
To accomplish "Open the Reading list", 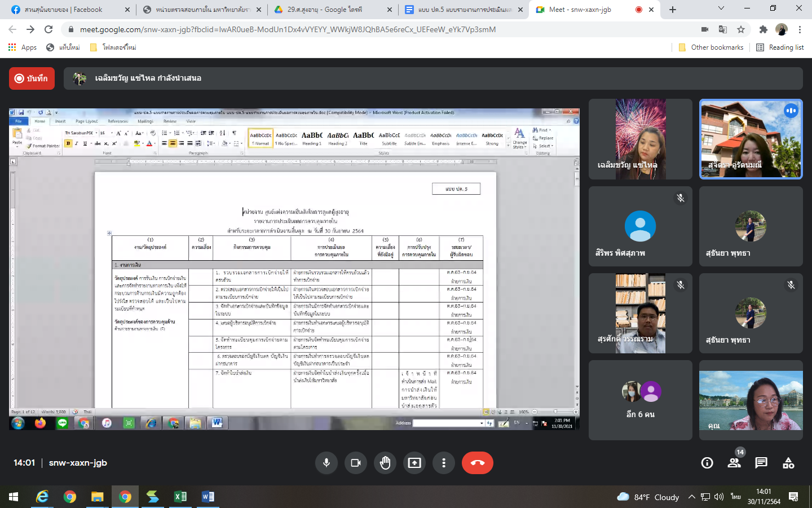I will 780,47.
